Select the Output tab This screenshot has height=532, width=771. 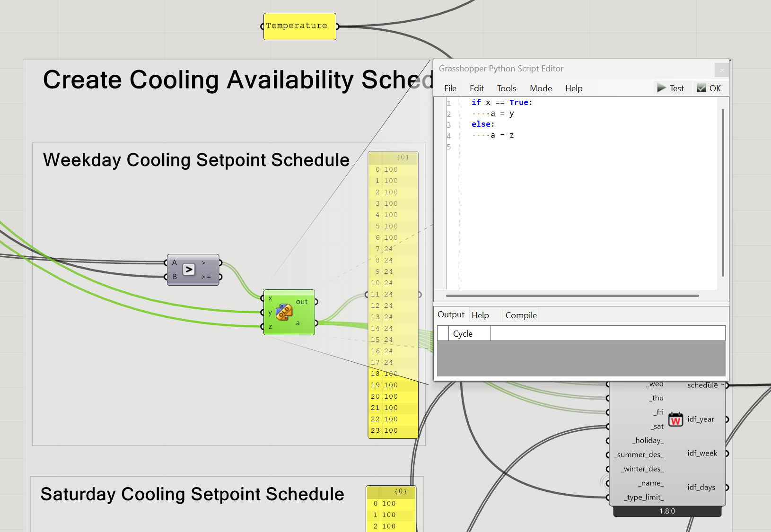(x=451, y=314)
